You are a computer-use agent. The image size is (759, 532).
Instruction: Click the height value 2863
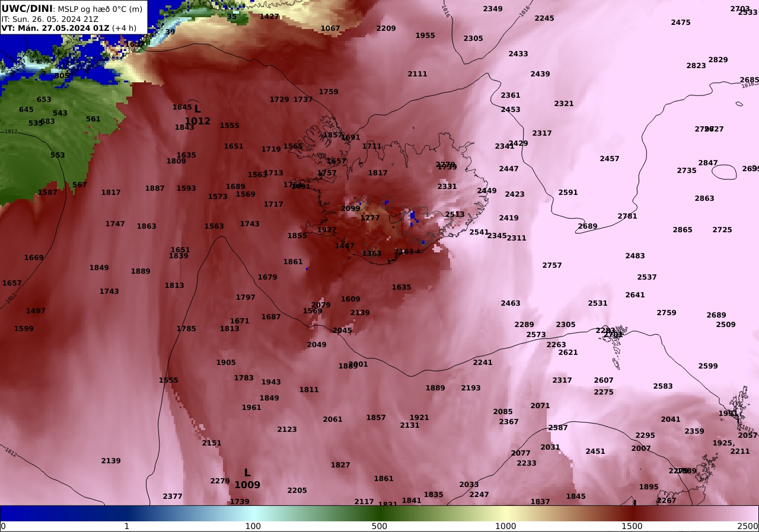(x=704, y=198)
